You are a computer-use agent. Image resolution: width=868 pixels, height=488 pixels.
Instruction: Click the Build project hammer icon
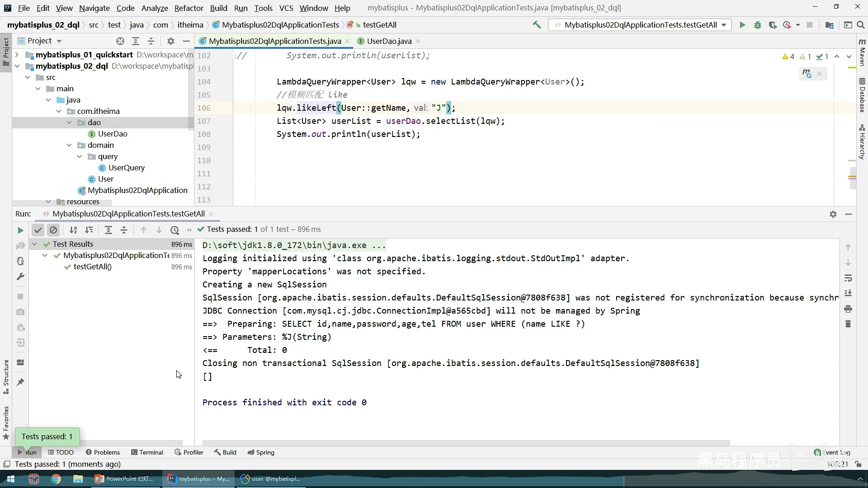click(x=537, y=25)
